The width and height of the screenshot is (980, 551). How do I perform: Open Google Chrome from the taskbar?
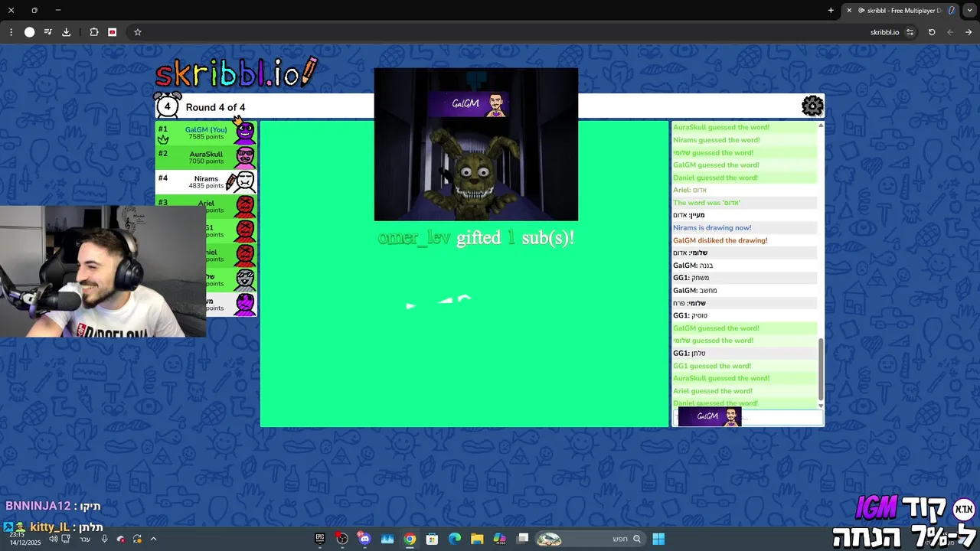coord(410,539)
